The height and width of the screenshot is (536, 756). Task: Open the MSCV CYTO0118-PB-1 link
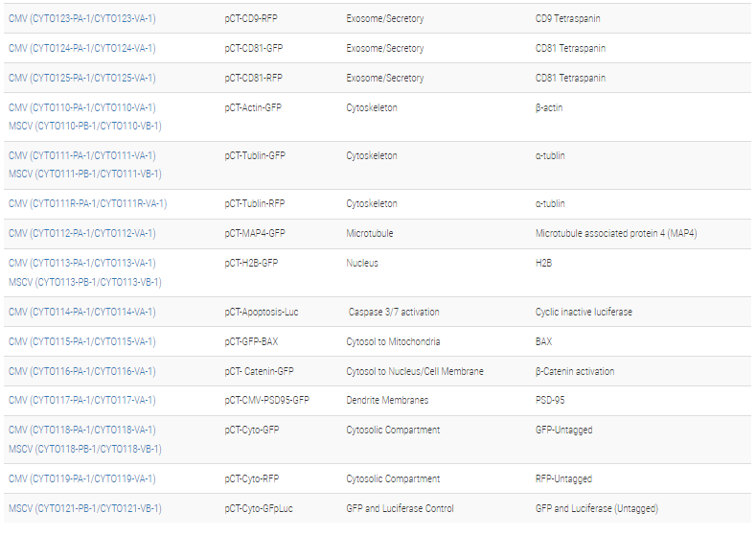84,449
